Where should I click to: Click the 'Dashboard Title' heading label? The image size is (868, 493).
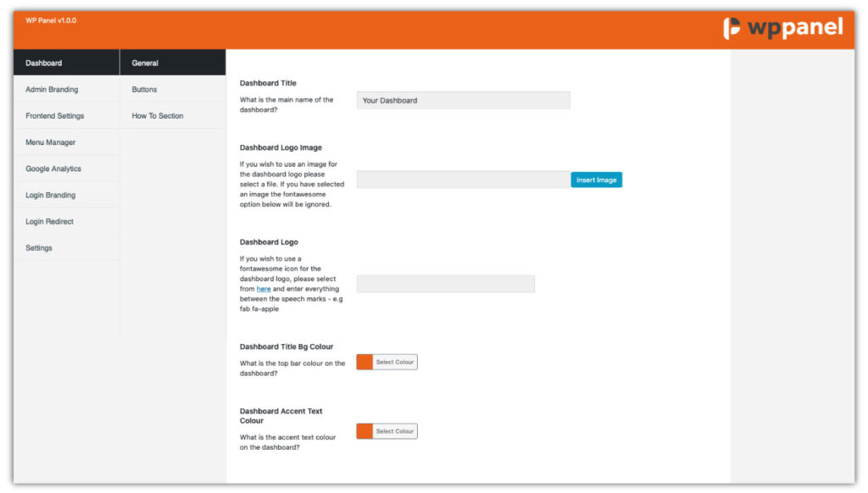(268, 83)
